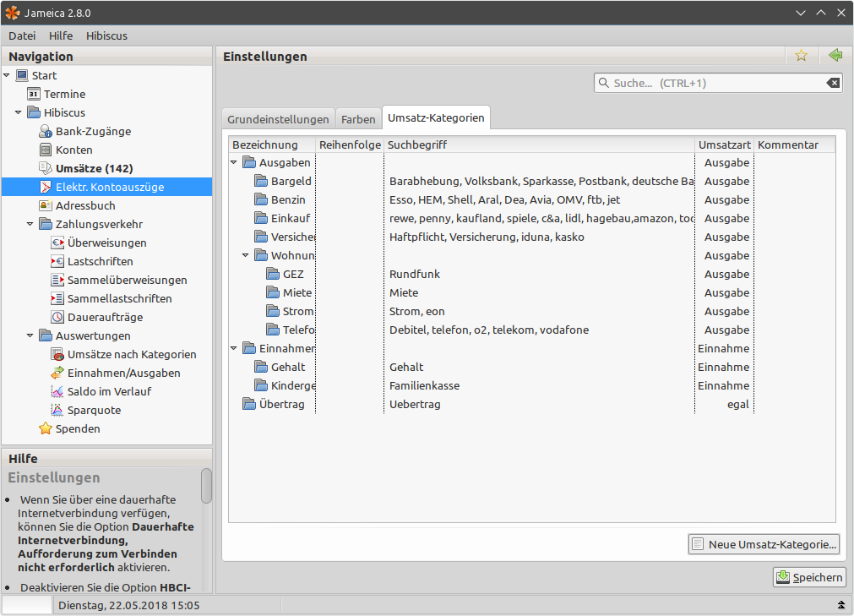Sort by the Suchbegriff column header

pos(539,144)
